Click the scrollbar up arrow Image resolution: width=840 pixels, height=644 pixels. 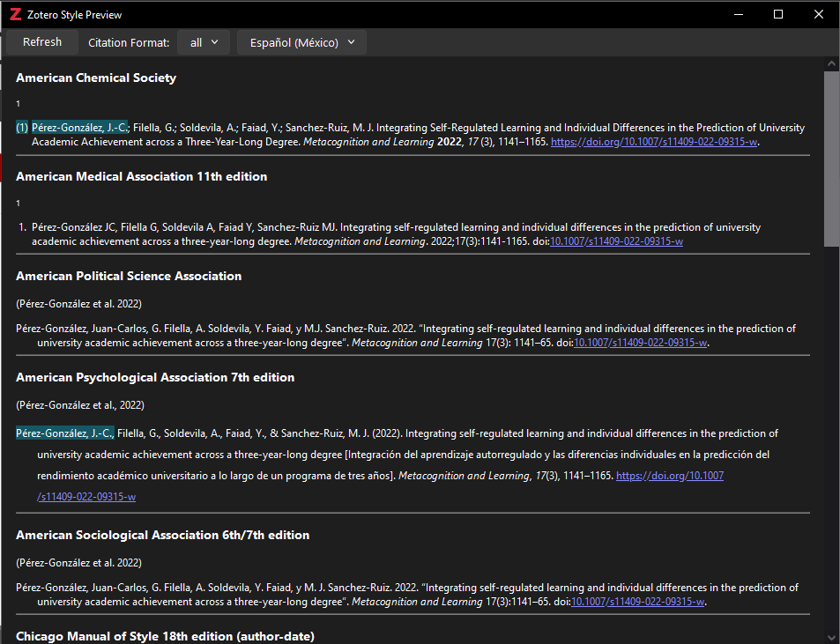pos(831,63)
